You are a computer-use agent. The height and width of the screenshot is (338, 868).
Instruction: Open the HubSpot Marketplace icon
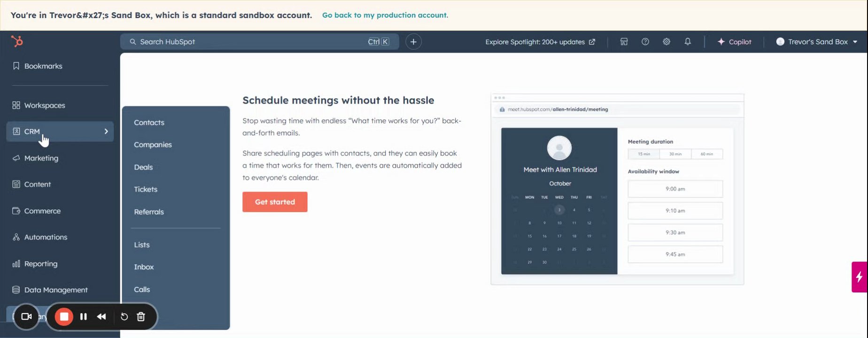624,42
